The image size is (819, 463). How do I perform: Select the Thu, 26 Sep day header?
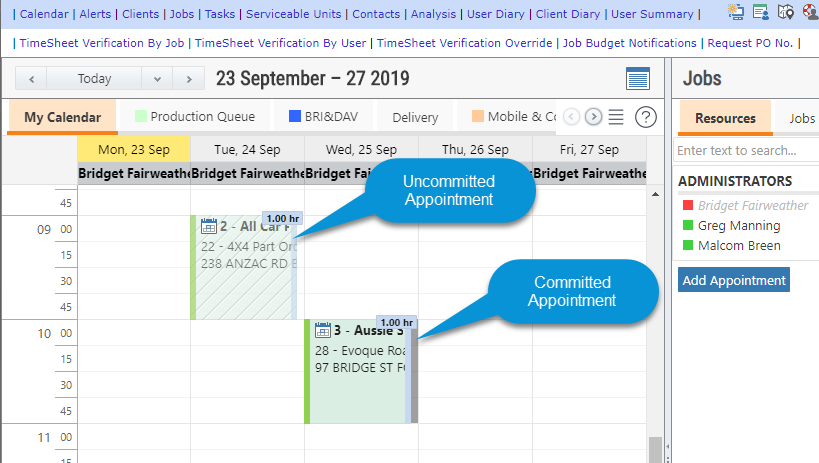pos(475,149)
